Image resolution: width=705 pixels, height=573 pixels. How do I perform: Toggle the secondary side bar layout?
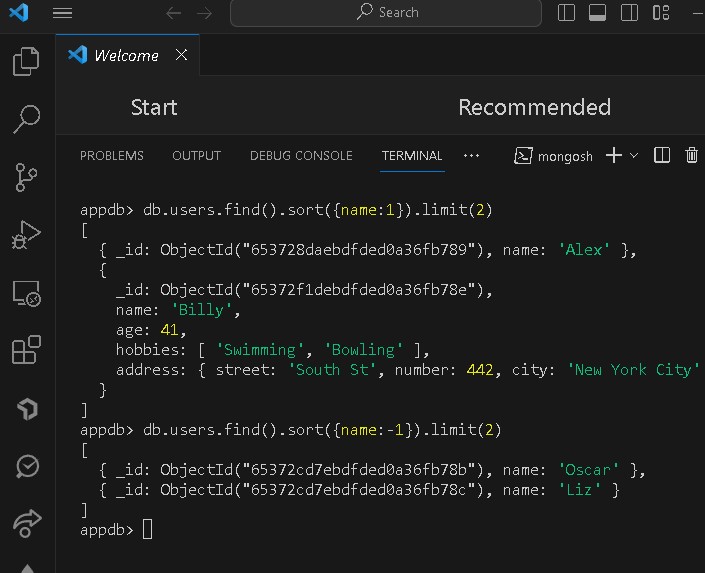pyautogui.click(x=629, y=13)
